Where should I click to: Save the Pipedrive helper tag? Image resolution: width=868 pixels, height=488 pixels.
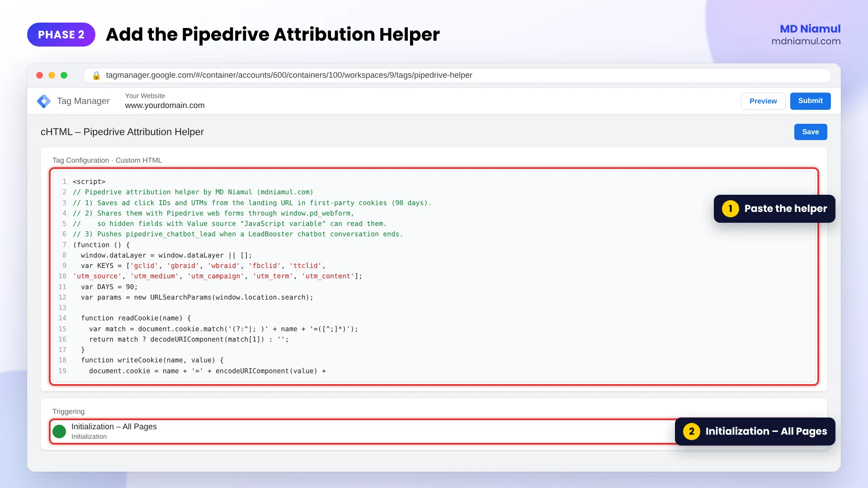(811, 132)
